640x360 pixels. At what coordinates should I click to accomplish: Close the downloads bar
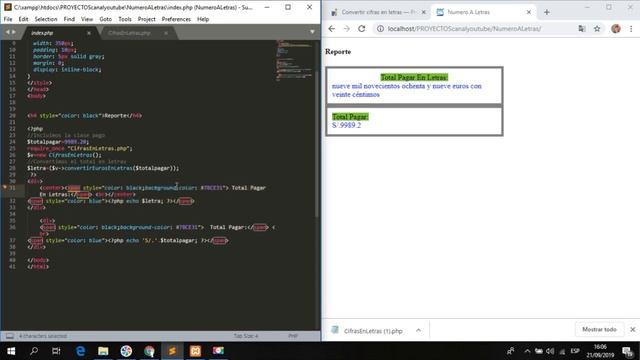point(632,329)
